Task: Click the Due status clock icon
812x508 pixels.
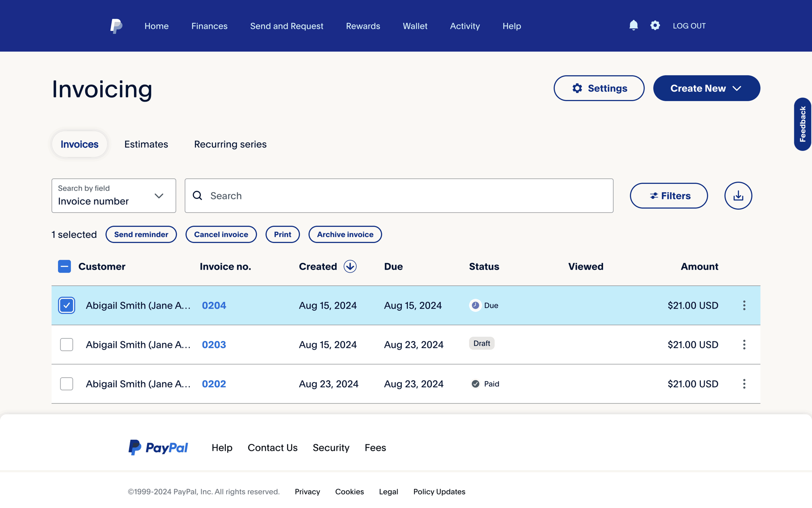Action: (475, 305)
